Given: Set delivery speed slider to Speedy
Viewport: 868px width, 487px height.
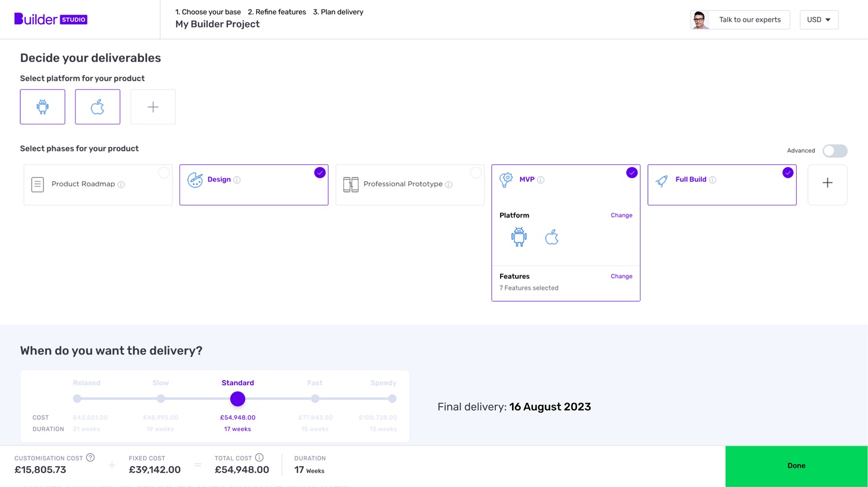Looking at the screenshot, I should coord(392,399).
